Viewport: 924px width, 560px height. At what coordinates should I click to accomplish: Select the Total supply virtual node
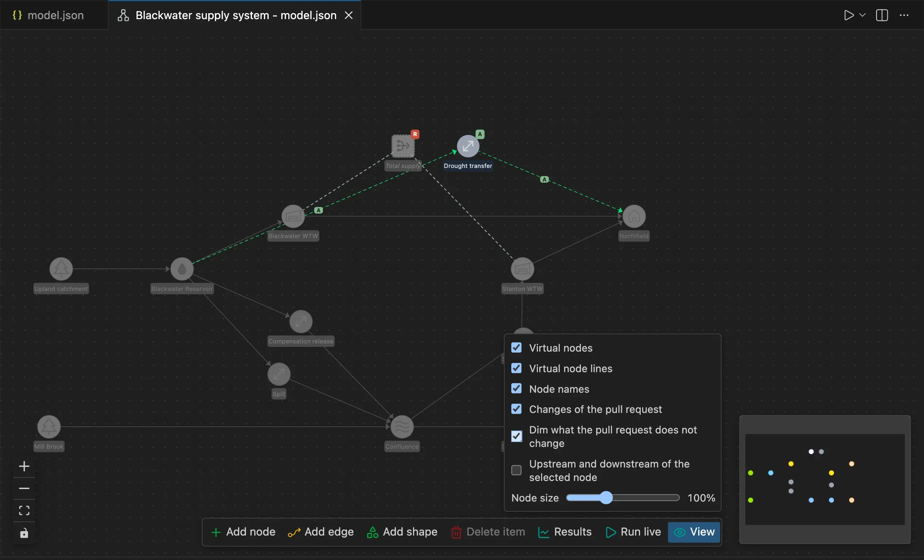[403, 146]
